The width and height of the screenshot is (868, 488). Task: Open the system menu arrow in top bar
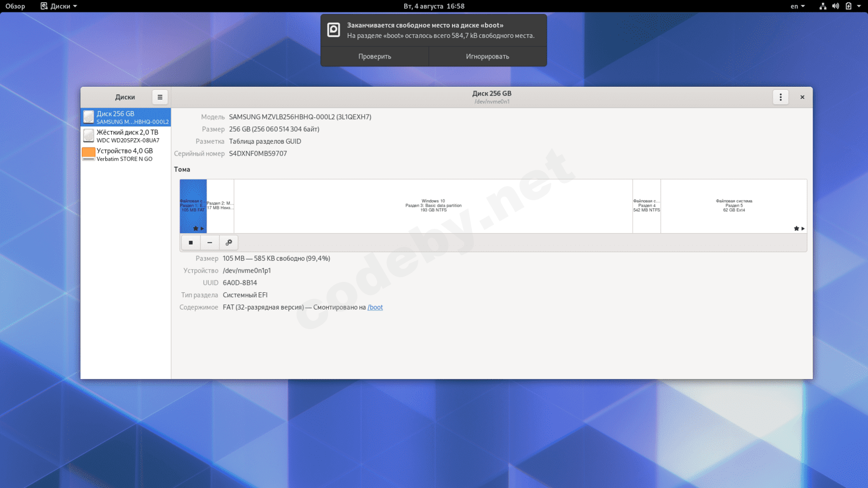coord(859,6)
